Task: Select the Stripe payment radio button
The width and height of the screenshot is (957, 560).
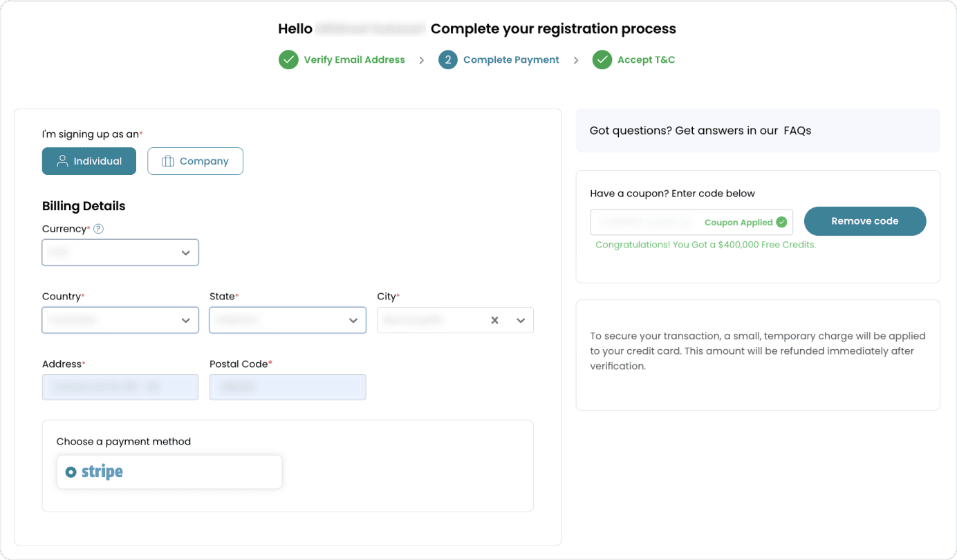Action: [x=71, y=472]
